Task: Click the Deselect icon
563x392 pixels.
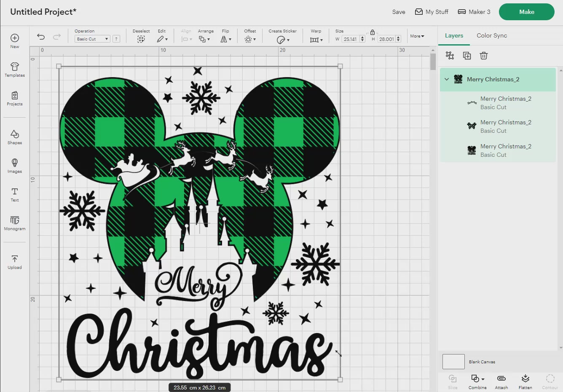Action: click(x=141, y=39)
